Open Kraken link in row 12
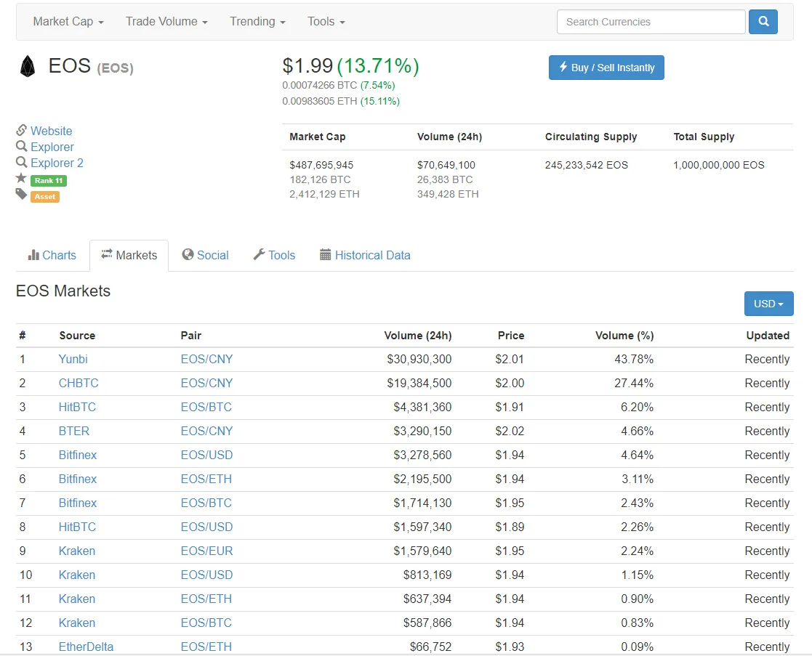Viewport: 812px width, 656px height. [76, 623]
